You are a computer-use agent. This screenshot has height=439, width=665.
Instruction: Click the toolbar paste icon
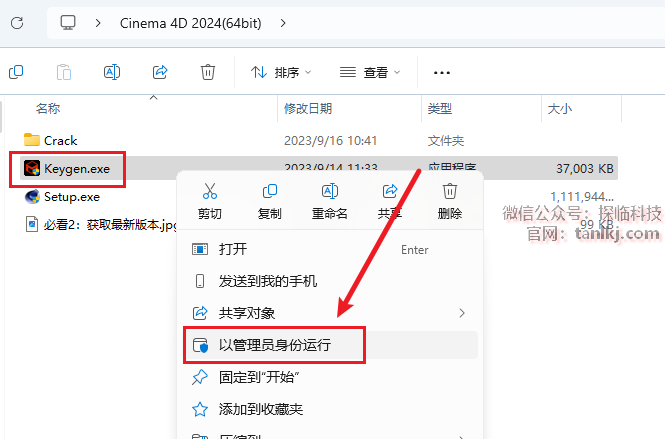[63, 72]
